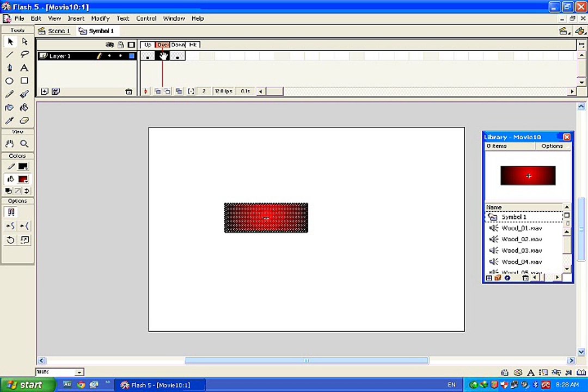The height and width of the screenshot is (392, 588).
Task: Click the EN language indicator
Action: (451, 385)
